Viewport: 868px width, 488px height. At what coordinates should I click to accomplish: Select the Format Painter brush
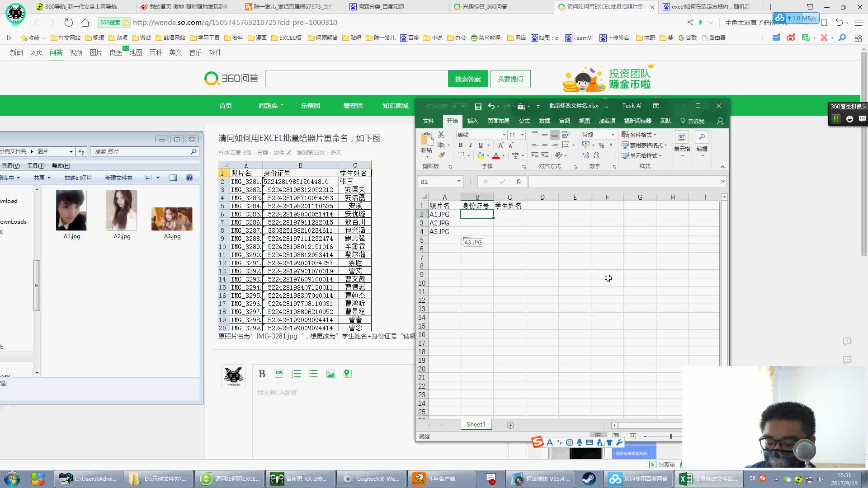(441, 155)
